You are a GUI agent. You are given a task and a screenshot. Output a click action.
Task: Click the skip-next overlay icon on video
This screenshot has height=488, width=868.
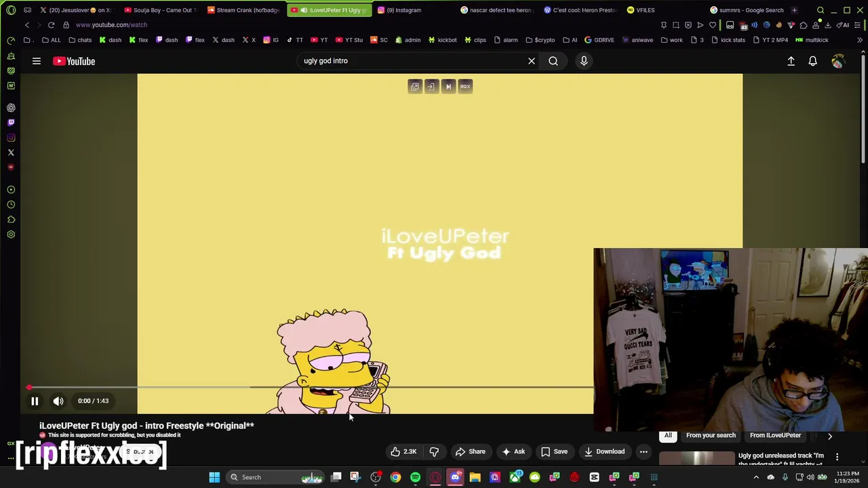(x=448, y=86)
